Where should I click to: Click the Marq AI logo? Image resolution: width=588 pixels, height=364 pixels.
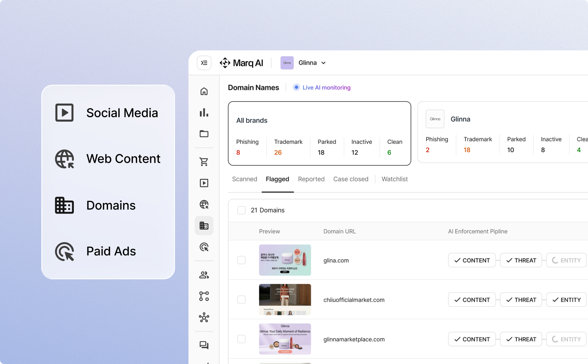click(x=241, y=63)
